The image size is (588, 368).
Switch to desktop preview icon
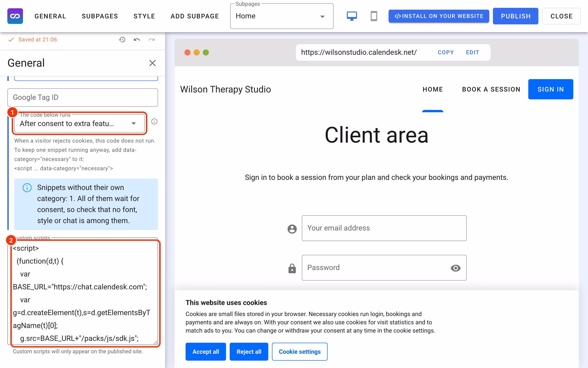click(352, 16)
